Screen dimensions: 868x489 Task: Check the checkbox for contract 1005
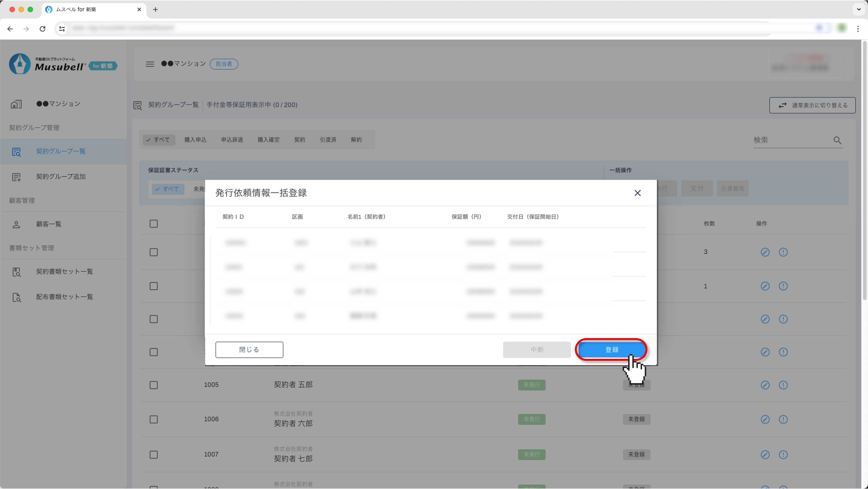coord(154,385)
